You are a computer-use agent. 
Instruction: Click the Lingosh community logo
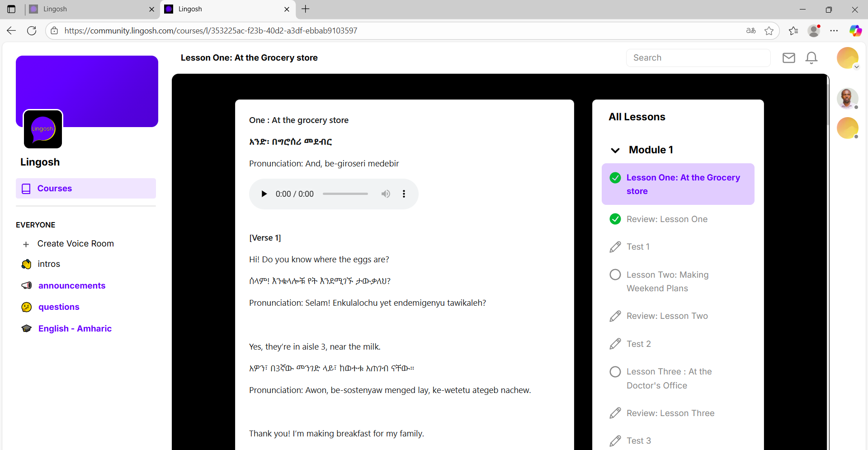[43, 129]
